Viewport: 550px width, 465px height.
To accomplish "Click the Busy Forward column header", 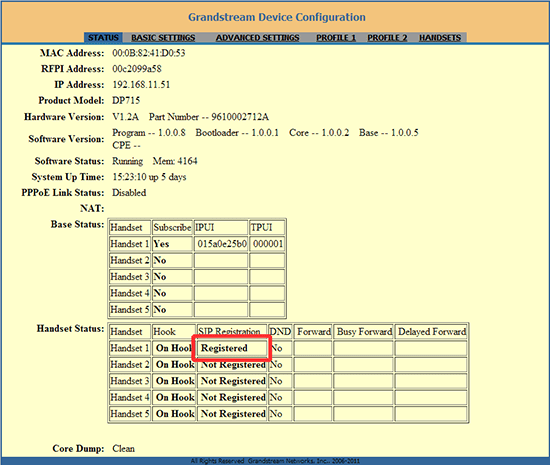I will (364, 332).
